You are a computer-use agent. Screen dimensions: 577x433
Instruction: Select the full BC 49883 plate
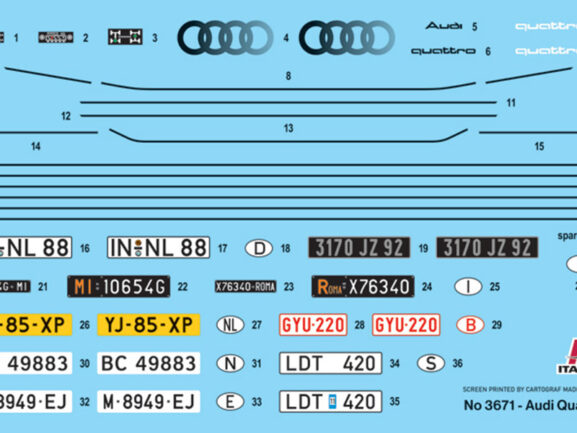[149, 363]
